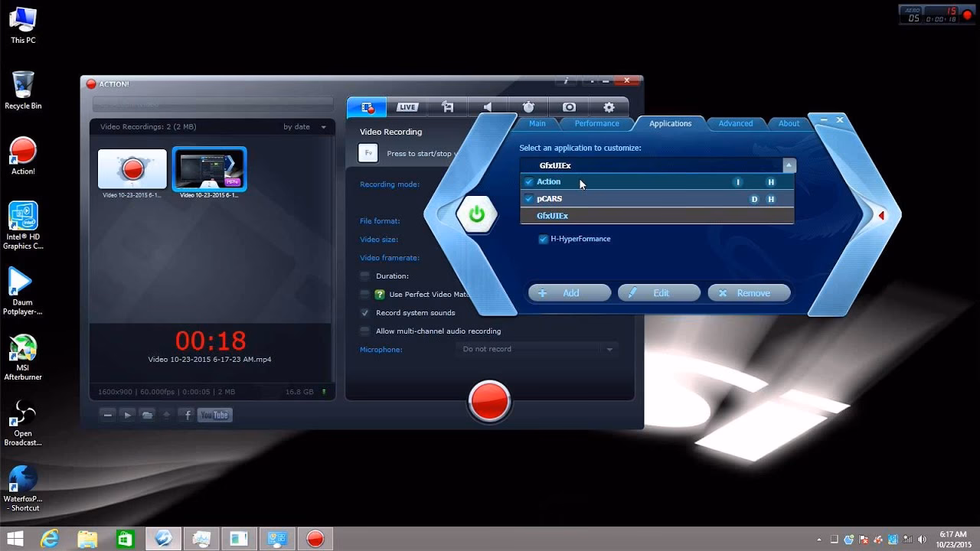Enable Allow multi-channel audio recording
The width and height of the screenshot is (980, 551).
pyautogui.click(x=365, y=331)
